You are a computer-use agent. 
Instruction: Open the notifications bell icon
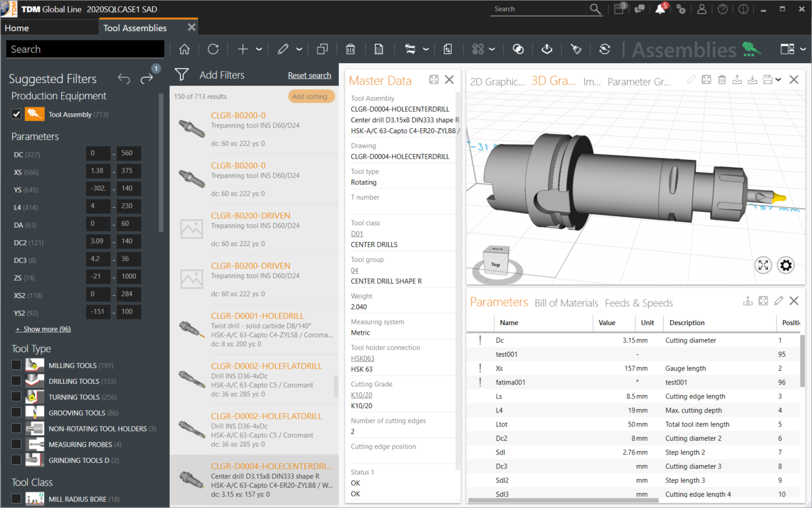(660, 9)
